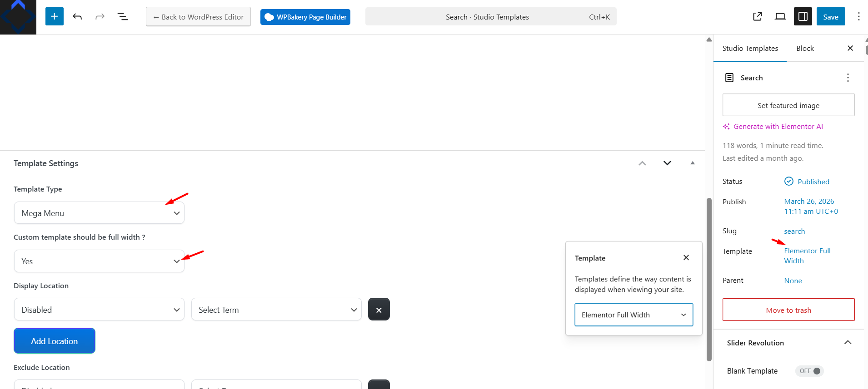Switch to the Block tab
The height and width of the screenshot is (389, 868).
click(805, 49)
